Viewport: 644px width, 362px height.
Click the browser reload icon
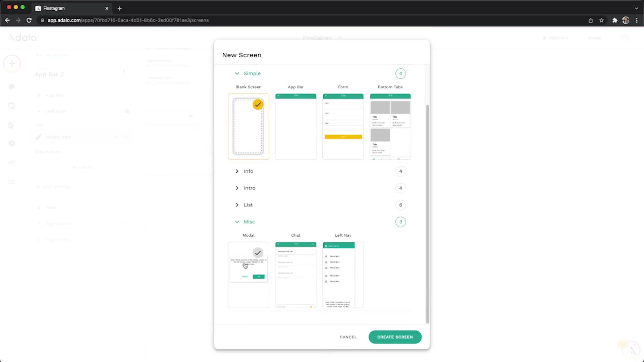coord(29,20)
